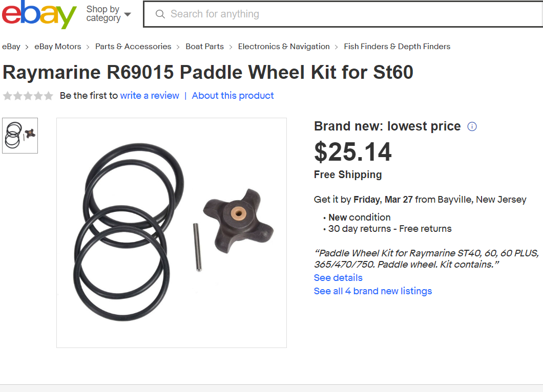The width and height of the screenshot is (543, 392).
Task: Click the main product image
Action: pyautogui.click(x=172, y=233)
